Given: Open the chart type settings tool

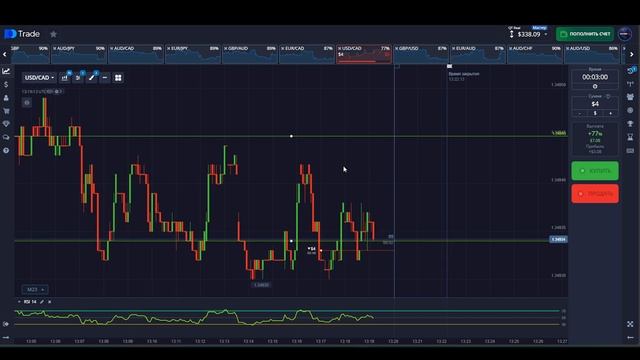Looking at the screenshot, I should click(64, 78).
